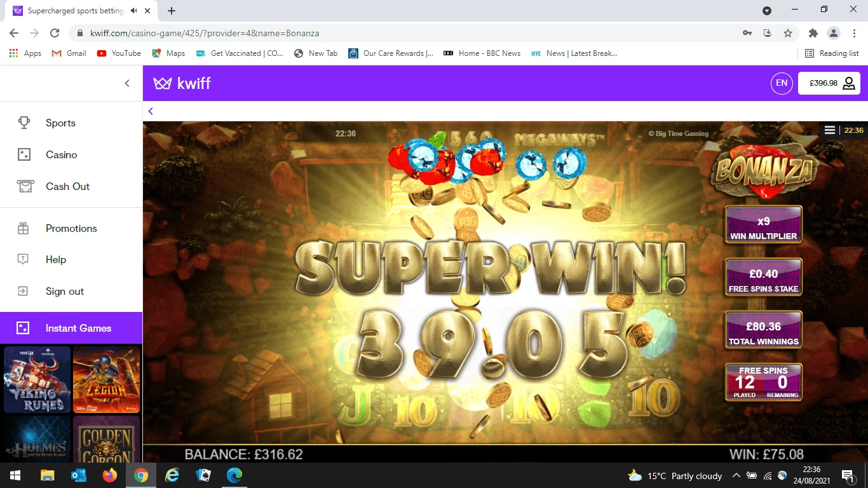Open tab search dropdown arrow
This screenshot has width=868, height=488.
(767, 11)
